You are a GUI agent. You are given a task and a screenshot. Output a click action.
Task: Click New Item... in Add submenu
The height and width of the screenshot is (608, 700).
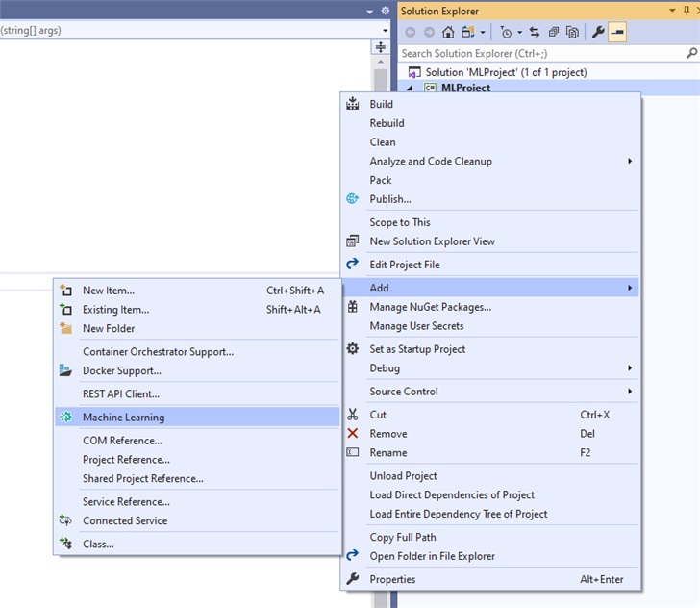click(197, 291)
